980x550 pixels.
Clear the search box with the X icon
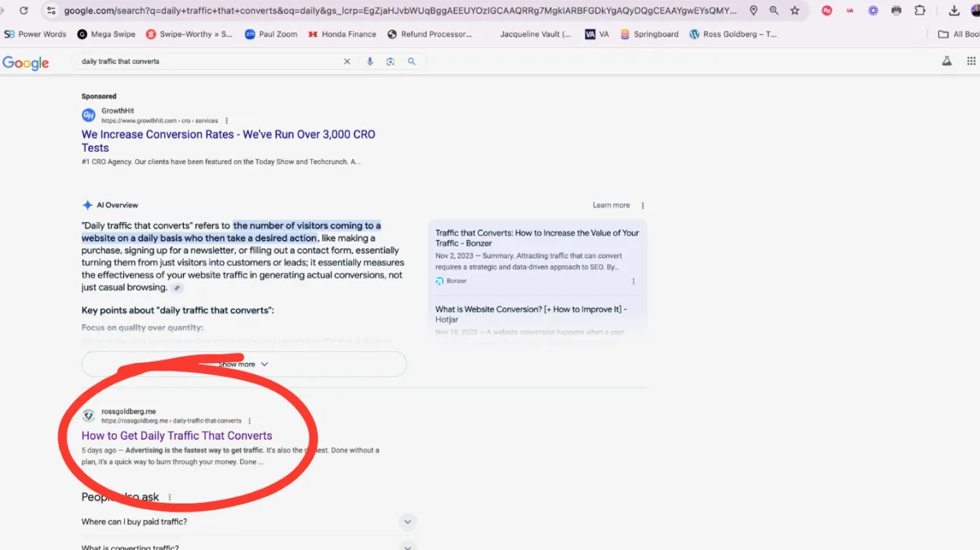(x=347, y=61)
